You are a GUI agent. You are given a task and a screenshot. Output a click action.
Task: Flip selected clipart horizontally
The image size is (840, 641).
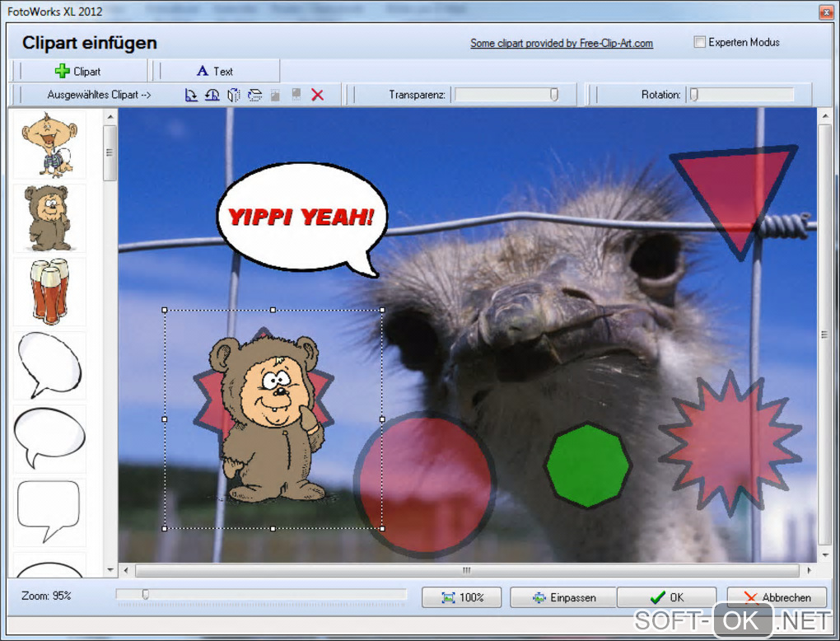(234, 95)
